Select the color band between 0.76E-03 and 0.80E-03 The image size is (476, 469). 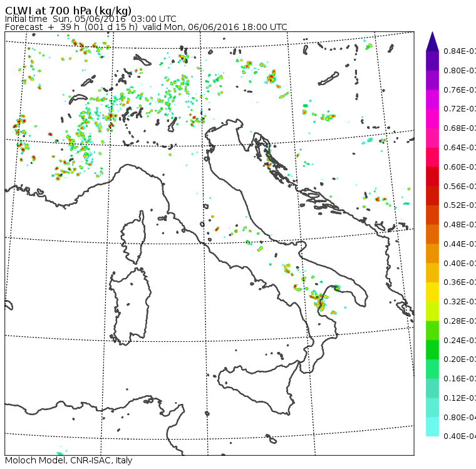click(432, 80)
